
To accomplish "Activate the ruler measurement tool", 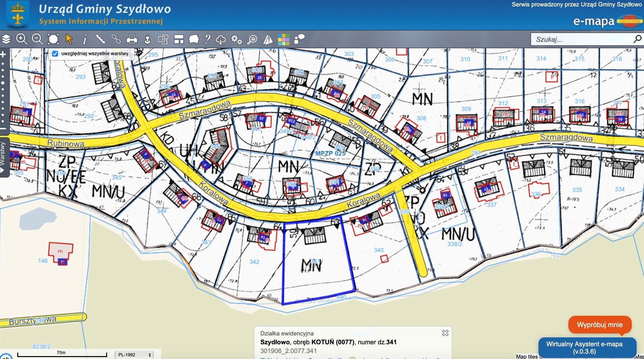I will 100,39.
